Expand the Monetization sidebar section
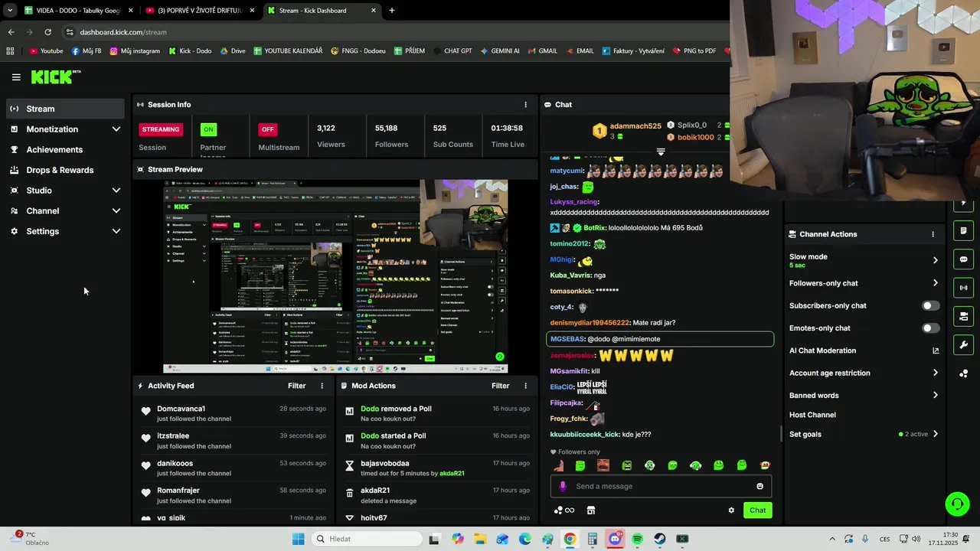 pyautogui.click(x=65, y=129)
